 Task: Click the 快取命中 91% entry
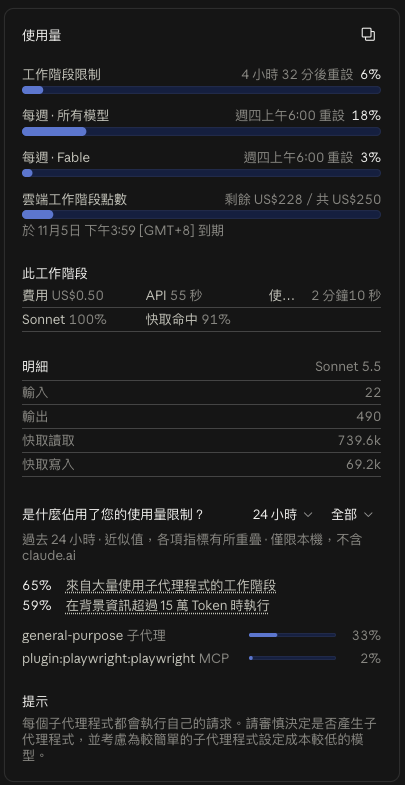click(188, 320)
